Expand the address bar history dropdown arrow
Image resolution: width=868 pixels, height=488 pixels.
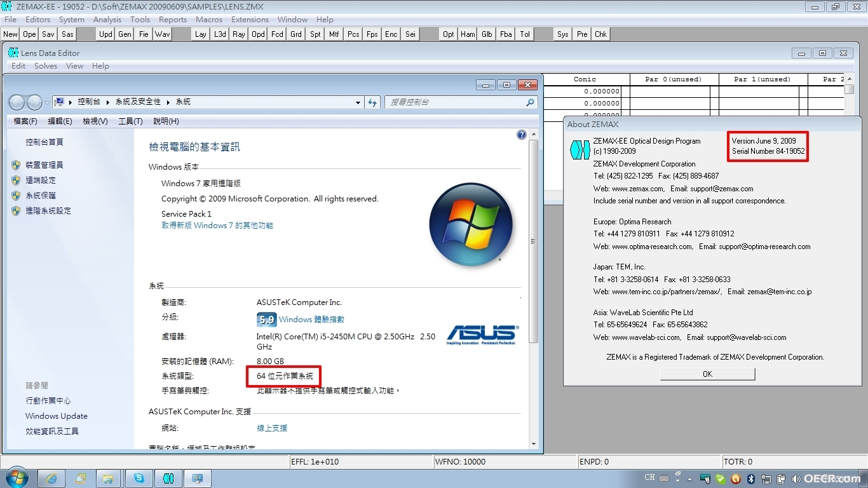point(358,102)
